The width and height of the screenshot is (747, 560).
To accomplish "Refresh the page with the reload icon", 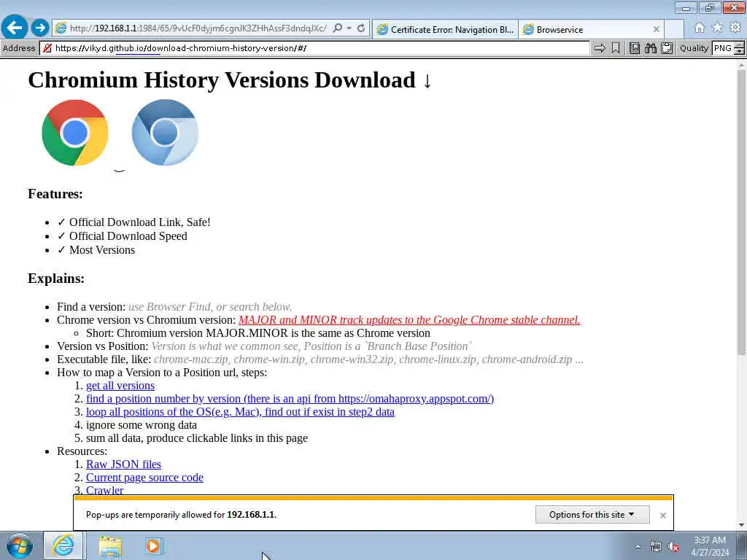I will (x=361, y=28).
